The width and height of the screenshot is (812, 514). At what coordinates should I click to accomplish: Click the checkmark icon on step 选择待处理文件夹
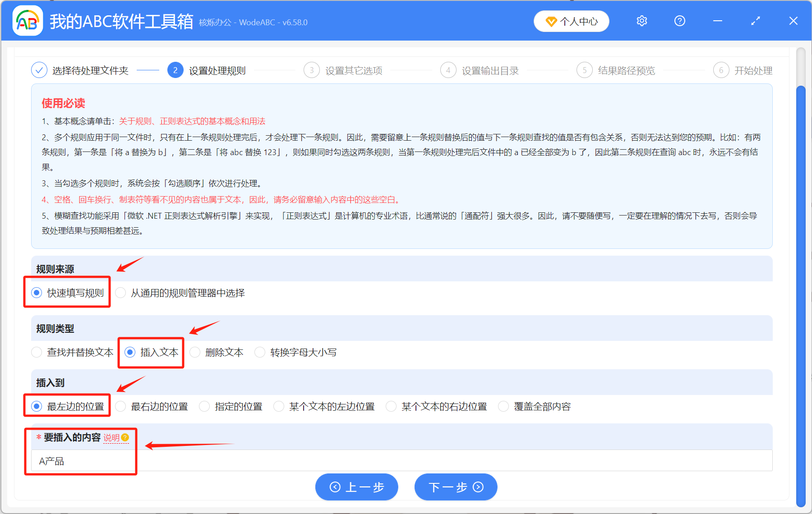39,70
